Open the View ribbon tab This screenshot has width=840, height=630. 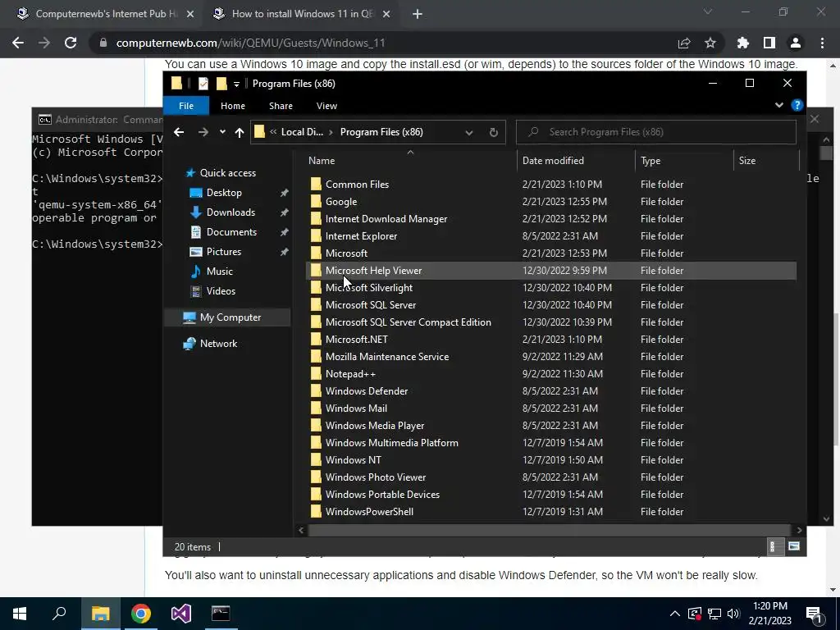[326, 106]
